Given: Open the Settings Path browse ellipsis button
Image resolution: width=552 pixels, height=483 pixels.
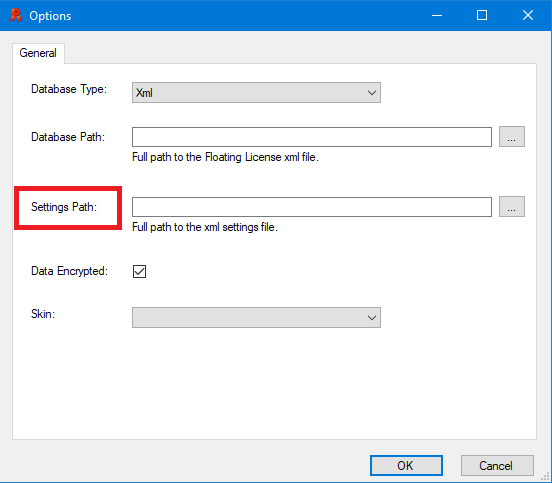Looking at the screenshot, I should [x=512, y=207].
